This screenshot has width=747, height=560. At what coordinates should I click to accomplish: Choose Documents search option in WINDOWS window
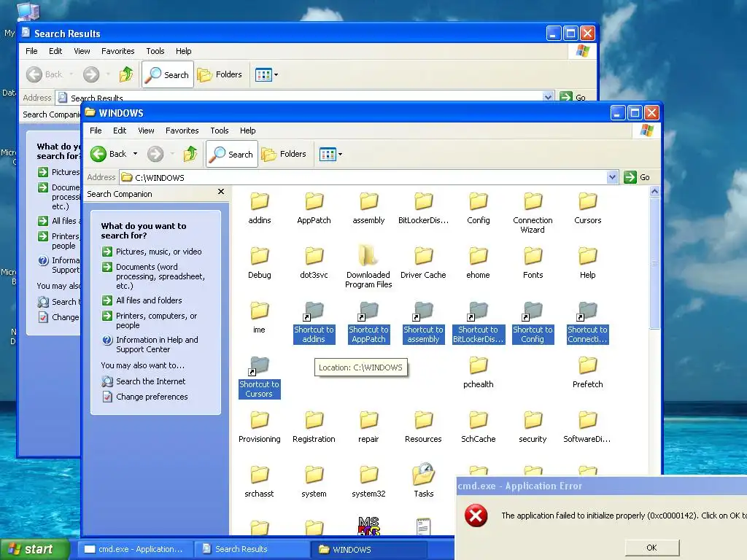(x=160, y=276)
